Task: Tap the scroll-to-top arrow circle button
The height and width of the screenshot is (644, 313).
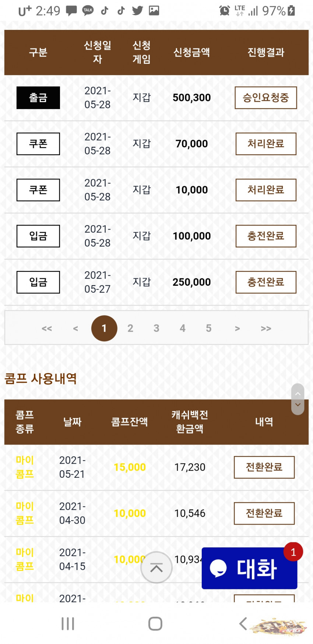Action: pyautogui.click(x=156, y=567)
